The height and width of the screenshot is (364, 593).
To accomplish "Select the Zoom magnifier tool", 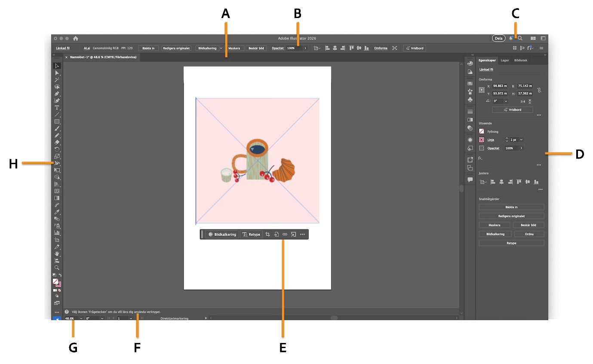I will [x=57, y=267].
